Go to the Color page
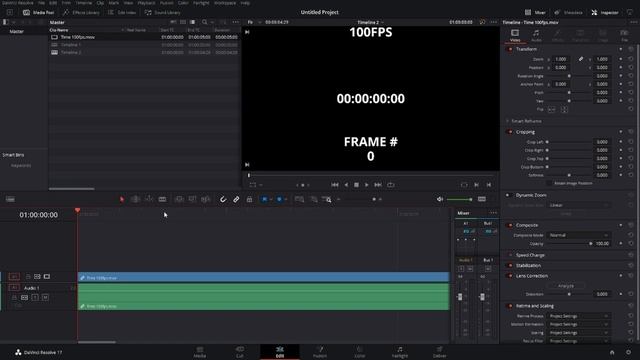The width and height of the screenshot is (640, 360). [x=360, y=352]
